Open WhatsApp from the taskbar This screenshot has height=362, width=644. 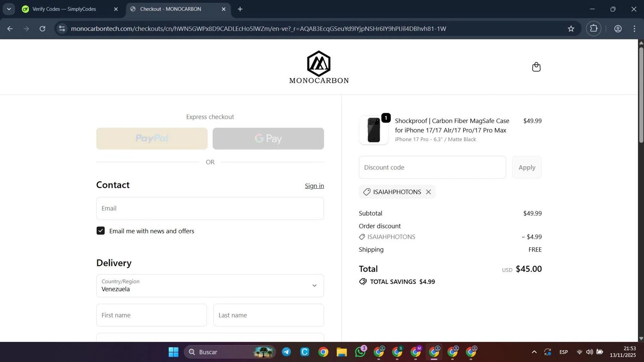pos(360,352)
